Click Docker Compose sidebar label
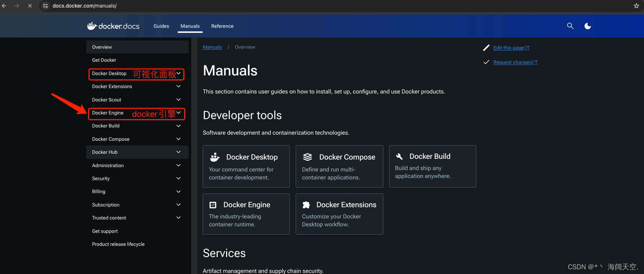 [x=111, y=139]
